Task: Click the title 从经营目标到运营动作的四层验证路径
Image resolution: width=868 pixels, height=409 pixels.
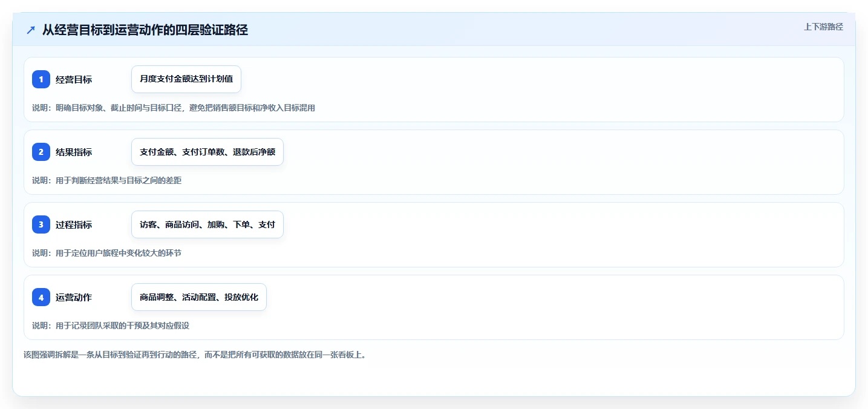Action: [x=145, y=30]
